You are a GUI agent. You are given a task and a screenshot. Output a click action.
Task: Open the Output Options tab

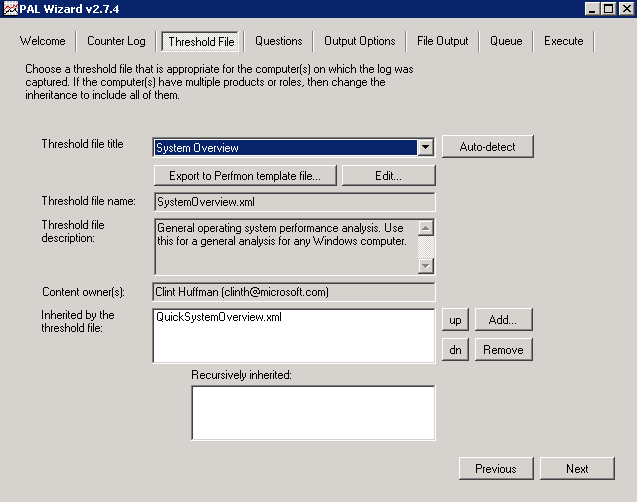coord(360,41)
